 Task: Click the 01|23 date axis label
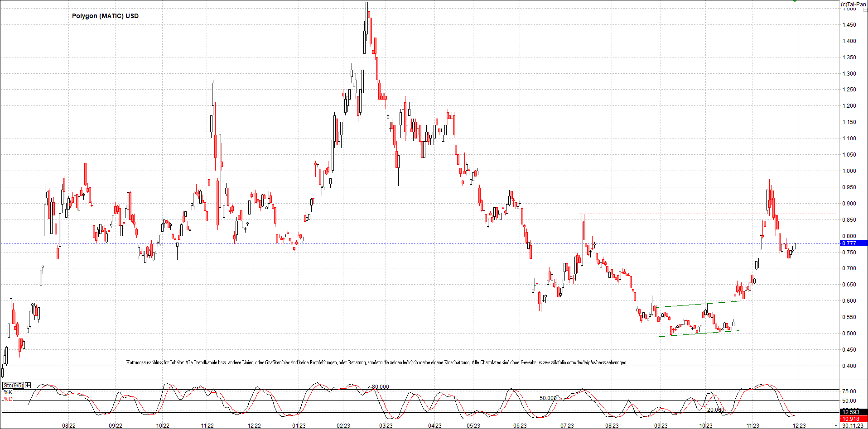299,426
